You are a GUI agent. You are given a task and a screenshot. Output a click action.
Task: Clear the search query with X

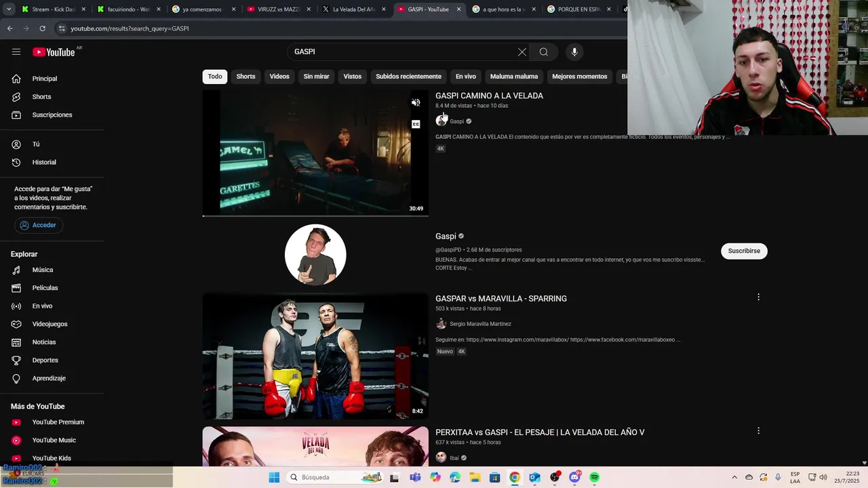(522, 52)
